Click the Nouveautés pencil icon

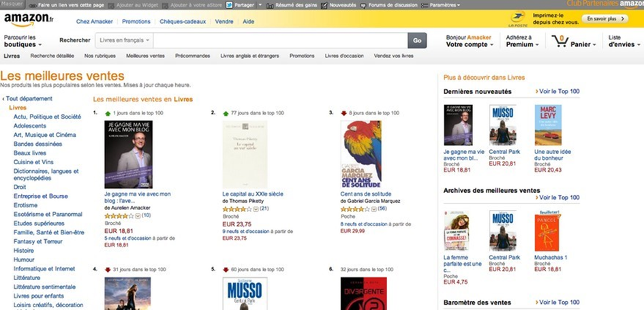pos(324,5)
